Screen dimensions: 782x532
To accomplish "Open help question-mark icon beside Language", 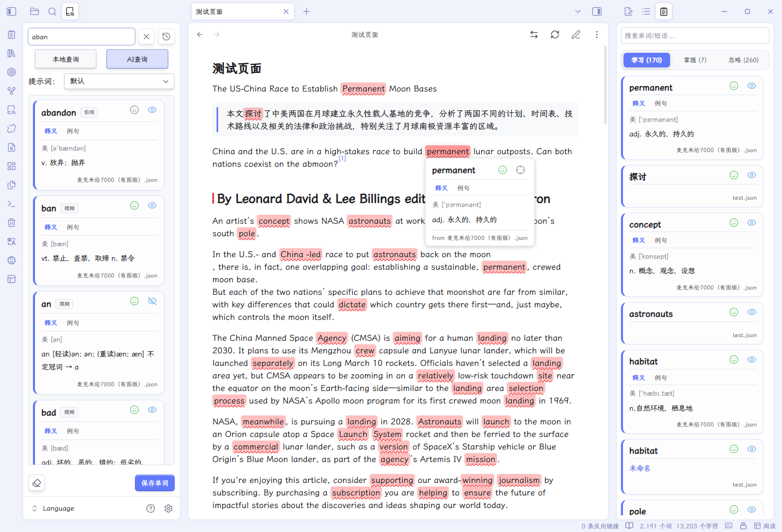I will [x=151, y=508].
